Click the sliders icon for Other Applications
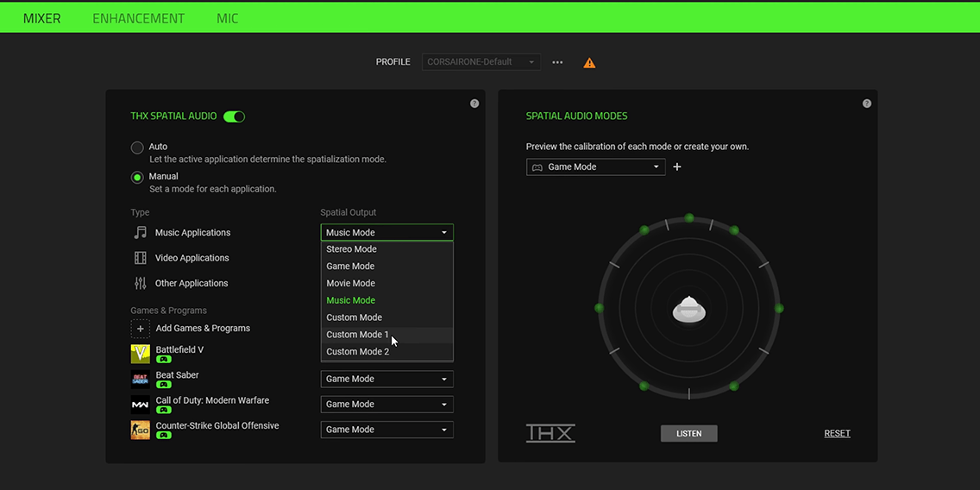980x490 pixels. tap(141, 283)
